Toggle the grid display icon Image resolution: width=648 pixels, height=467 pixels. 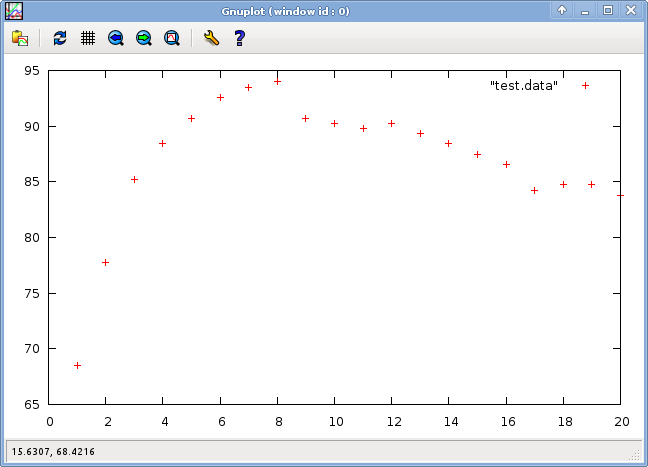88,38
